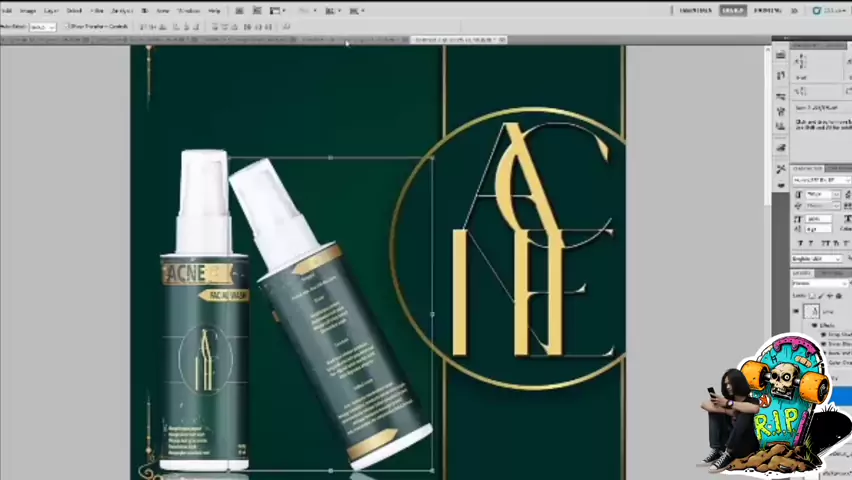
Task: Select the Design workspace button
Action: (732, 10)
